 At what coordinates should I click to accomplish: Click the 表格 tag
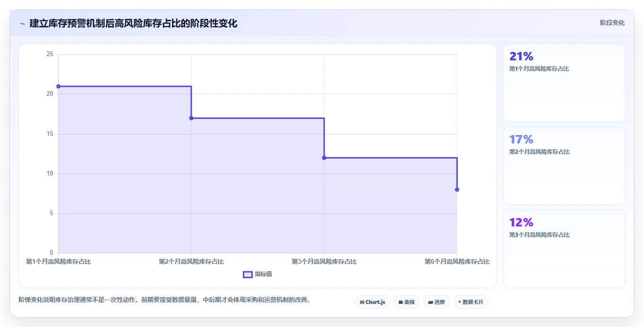406,302
